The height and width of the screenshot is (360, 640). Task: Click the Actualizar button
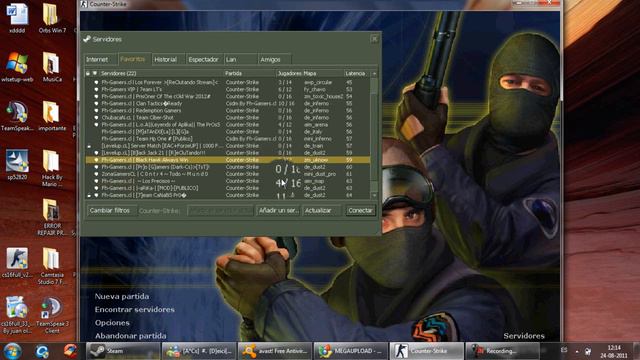(x=322, y=211)
